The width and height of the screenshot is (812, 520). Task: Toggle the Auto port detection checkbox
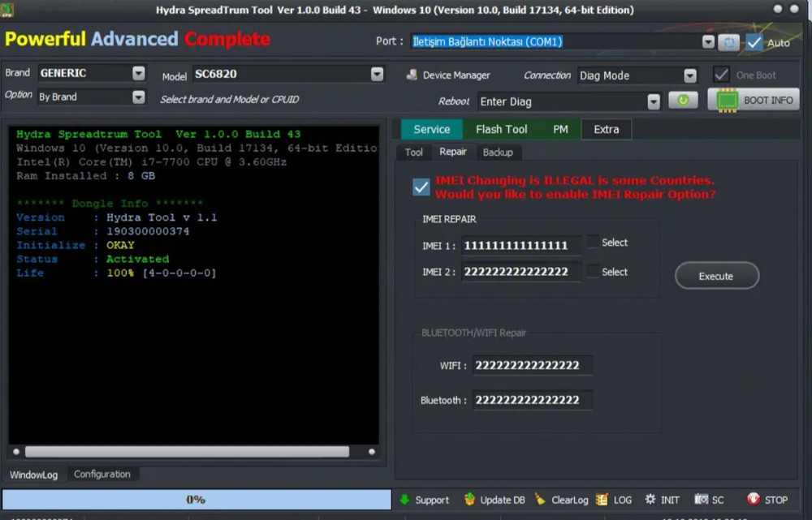click(x=755, y=41)
